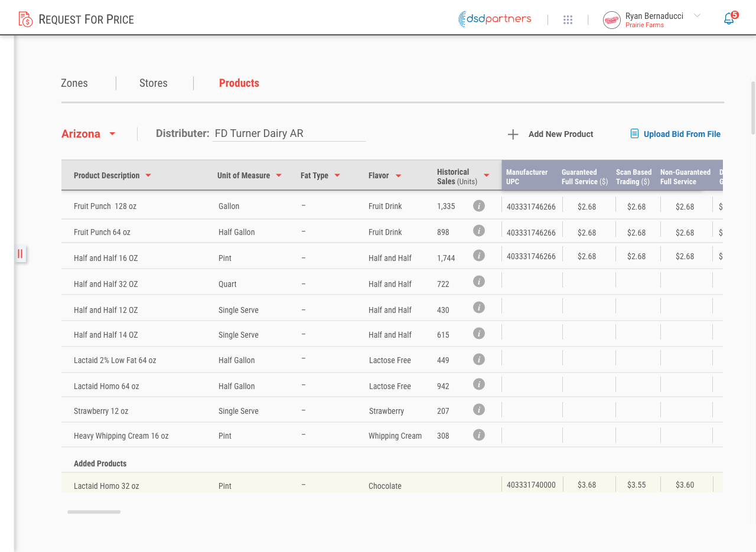Expand the Ryan Bernaducci account menu chevron

tap(697, 15)
